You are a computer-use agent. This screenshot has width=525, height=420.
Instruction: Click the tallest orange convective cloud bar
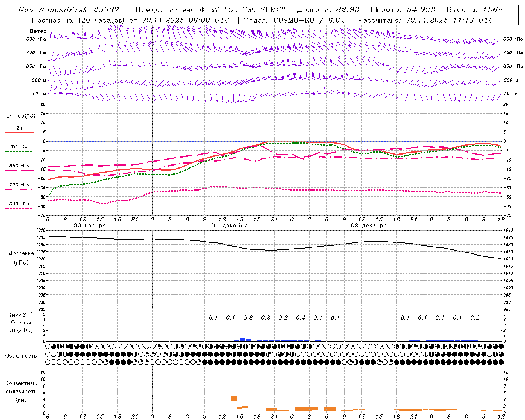click(234, 398)
